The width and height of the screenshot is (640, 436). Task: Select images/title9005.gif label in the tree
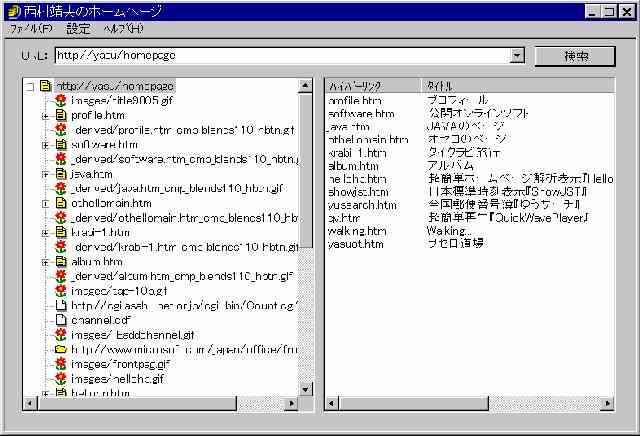click(122, 100)
